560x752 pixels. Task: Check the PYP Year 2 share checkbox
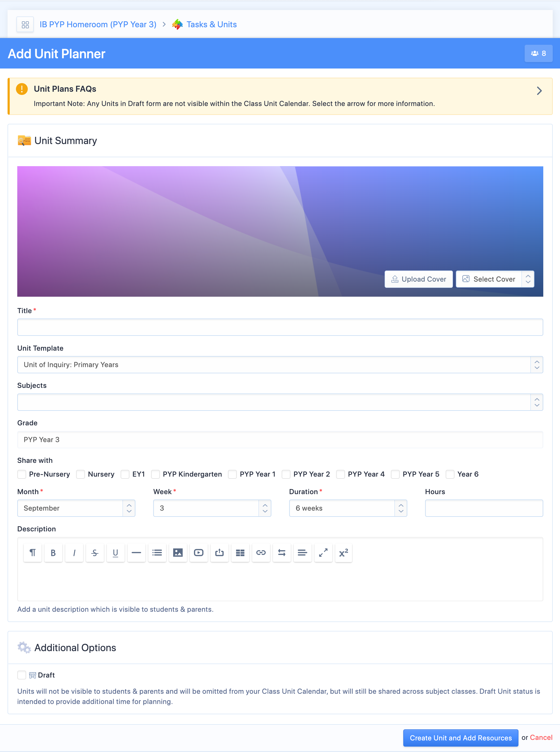pos(286,474)
